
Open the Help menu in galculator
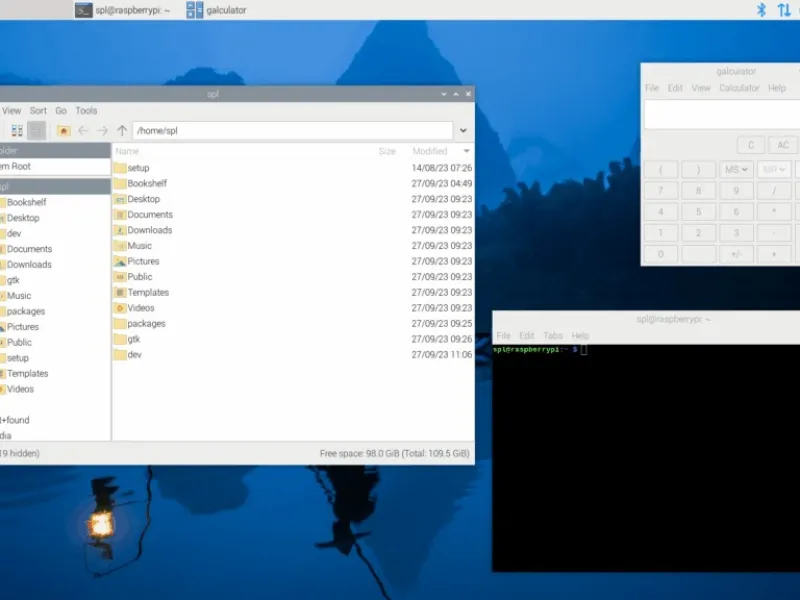[x=777, y=88]
